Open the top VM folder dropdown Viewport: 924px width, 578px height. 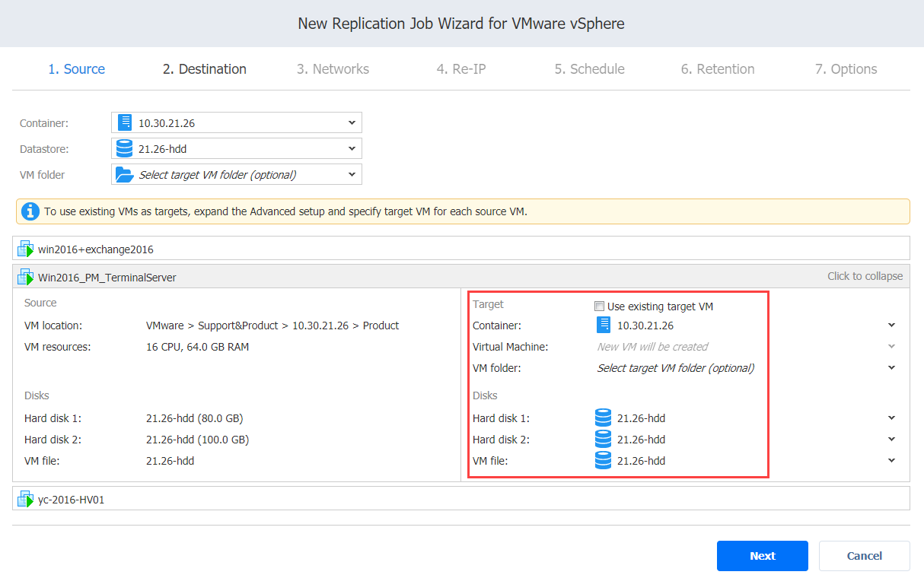coord(237,174)
